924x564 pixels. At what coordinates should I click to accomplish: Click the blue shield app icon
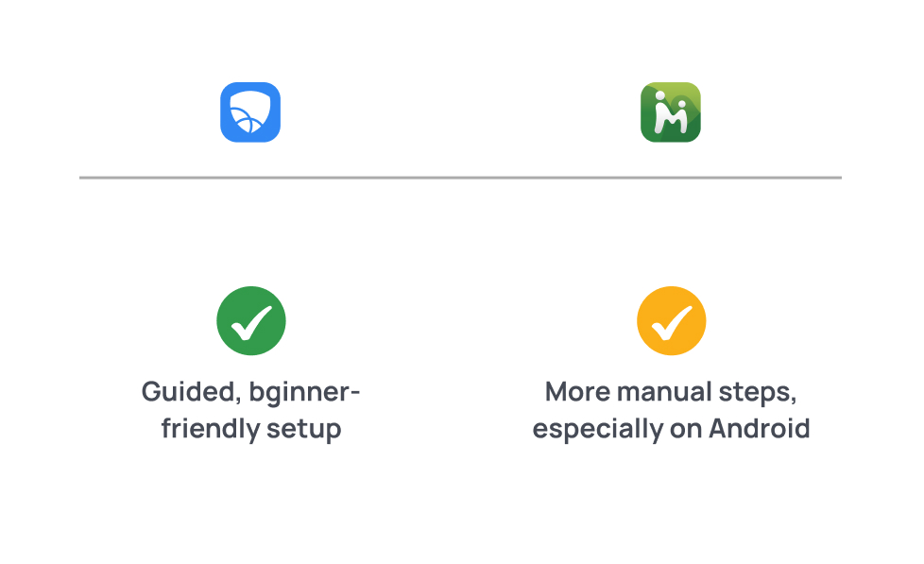pos(250,112)
